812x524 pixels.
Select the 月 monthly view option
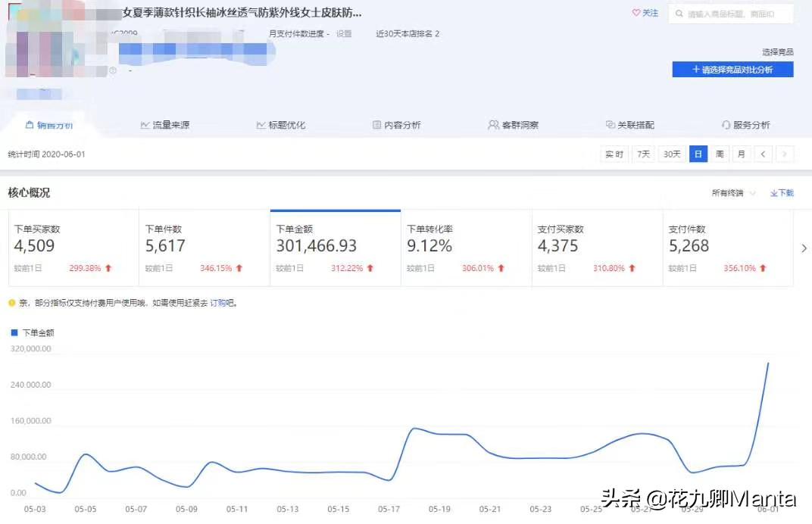pyautogui.click(x=741, y=154)
